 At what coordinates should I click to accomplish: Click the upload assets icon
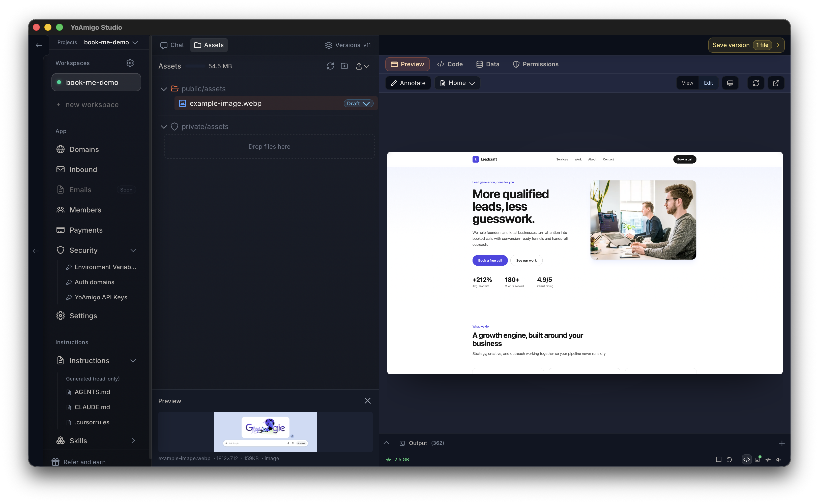tap(359, 66)
